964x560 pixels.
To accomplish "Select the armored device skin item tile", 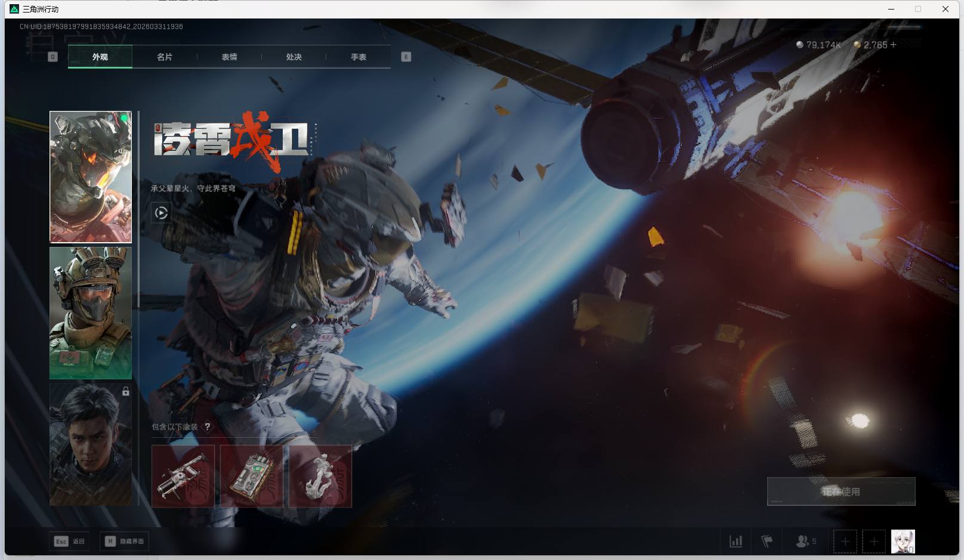I will point(251,476).
